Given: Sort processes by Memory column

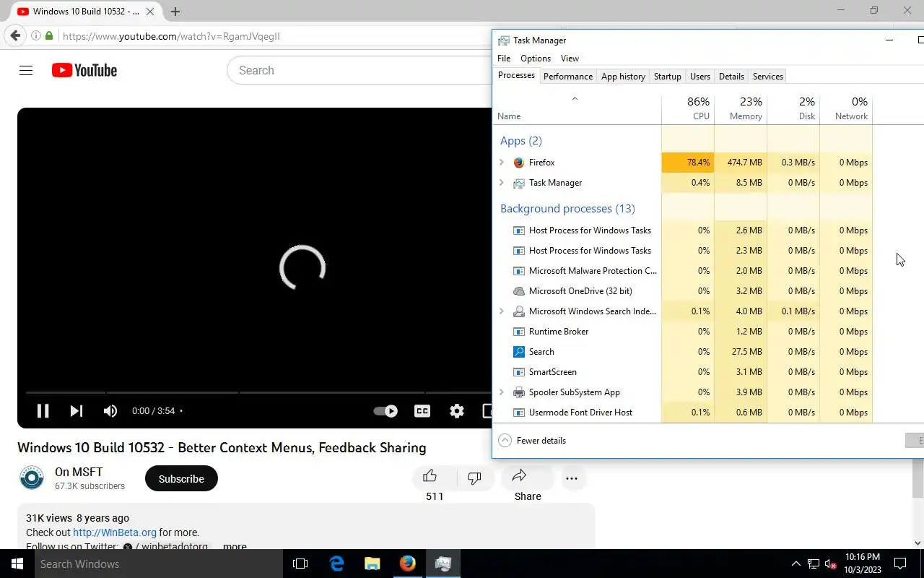Looking at the screenshot, I should click(741, 108).
